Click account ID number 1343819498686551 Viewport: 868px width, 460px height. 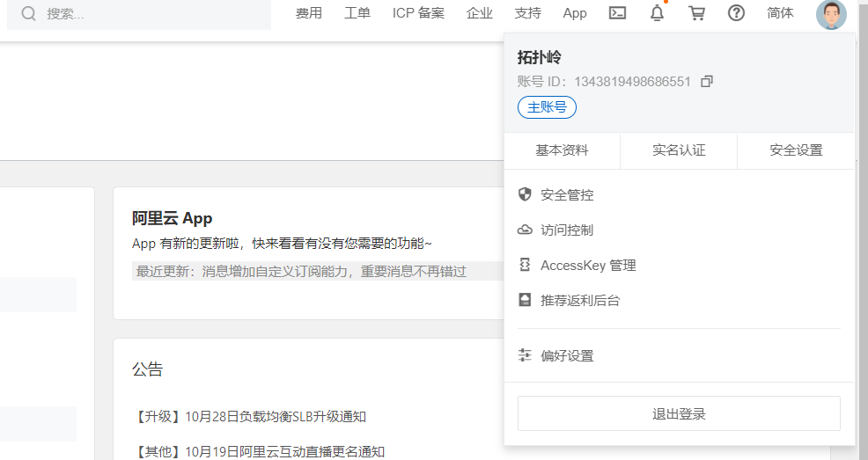(632, 82)
